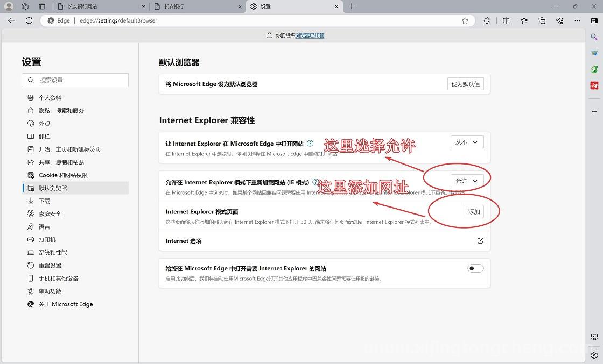Click the plus icon to customize the sidebar
Viewport: 603px width, 364px height.
pos(594,111)
